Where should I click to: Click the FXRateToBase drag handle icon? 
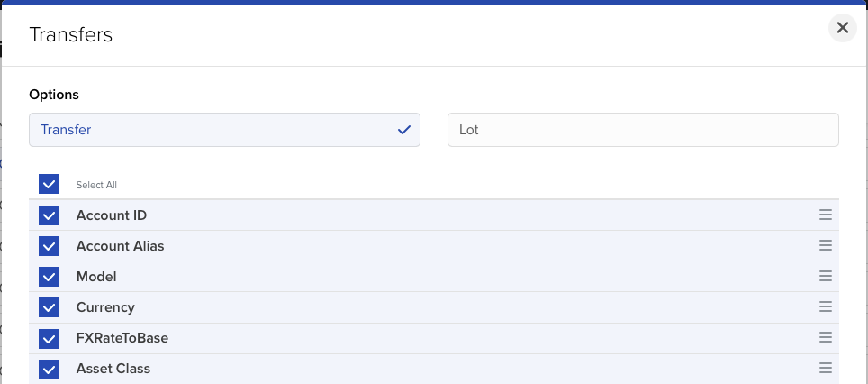(825, 338)
